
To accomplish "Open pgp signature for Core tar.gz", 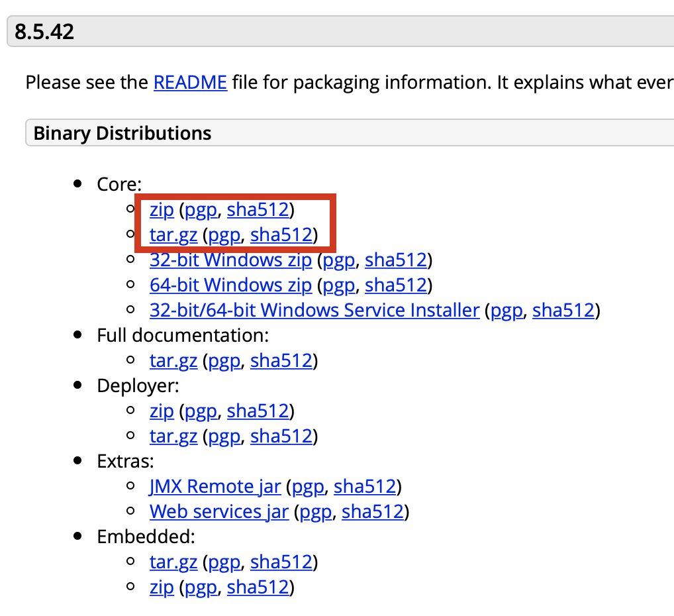I will tap(224, 235).
